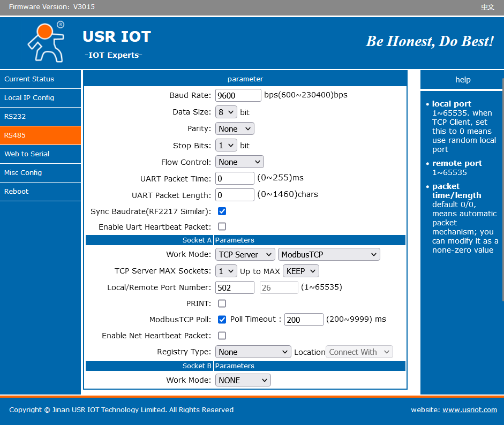The height and width of the screenshot is (425, 504).
Task: Open the www.usriot.com website link
Action: click(469, 410)
